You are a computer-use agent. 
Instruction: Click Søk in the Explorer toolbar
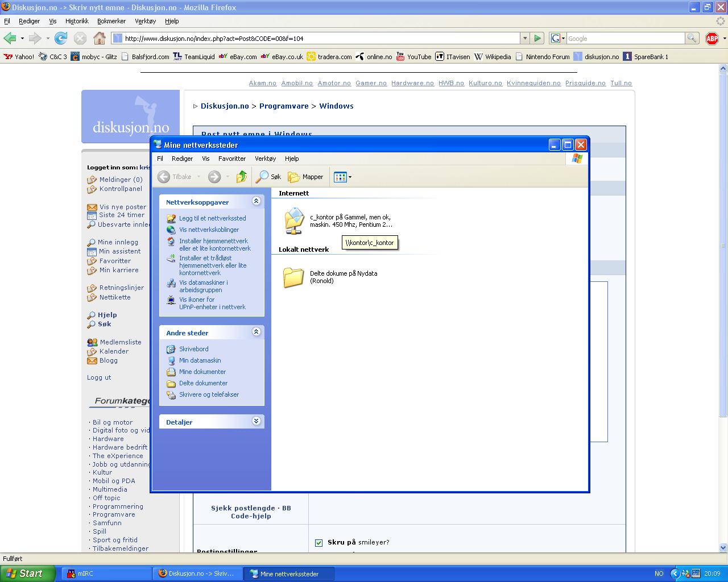tap(268, 177)
